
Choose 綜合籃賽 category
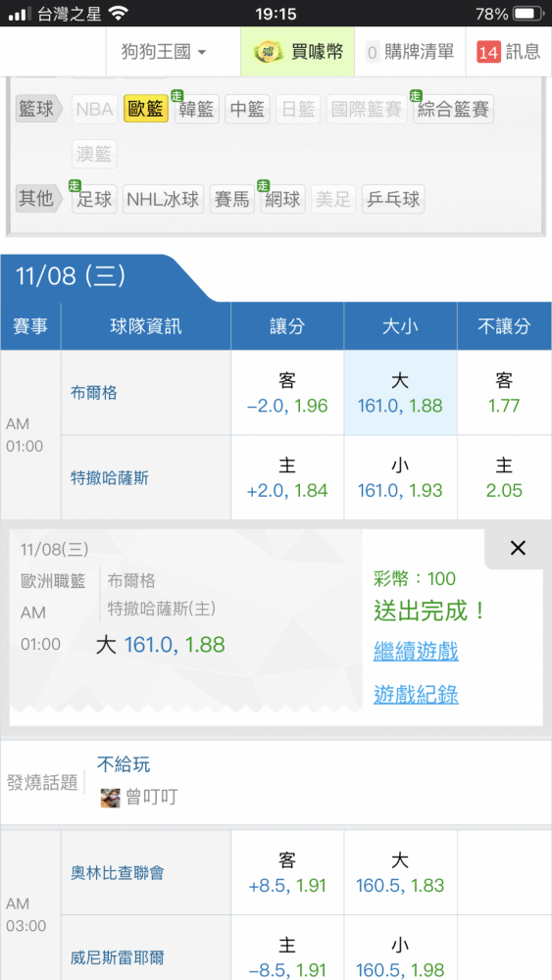[453, 110]
